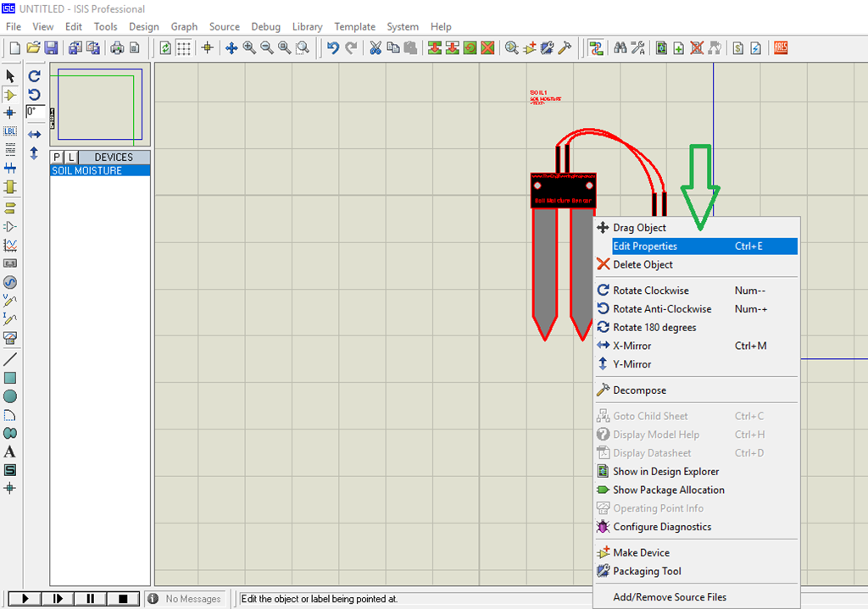Click the Copy toolbar icon
Image resolution: width=868 pixels, height=609 pixels.
pos(392,47)
